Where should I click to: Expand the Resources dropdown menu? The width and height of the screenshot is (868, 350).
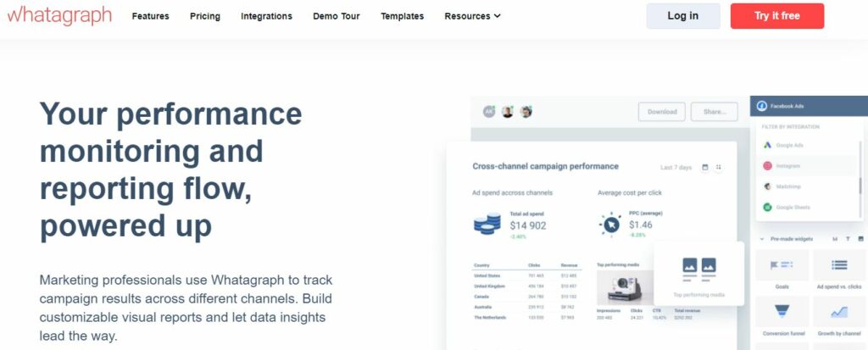coord(472,16)
